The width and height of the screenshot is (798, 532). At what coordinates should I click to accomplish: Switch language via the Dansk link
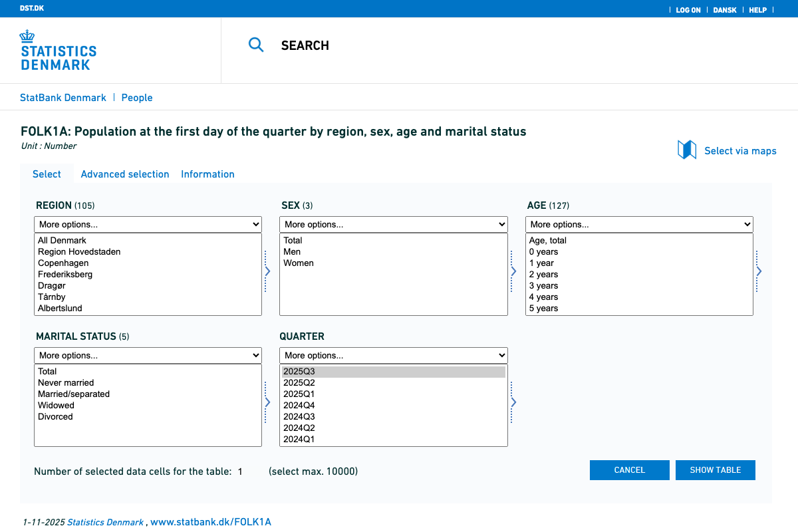(x=725, y=10)
